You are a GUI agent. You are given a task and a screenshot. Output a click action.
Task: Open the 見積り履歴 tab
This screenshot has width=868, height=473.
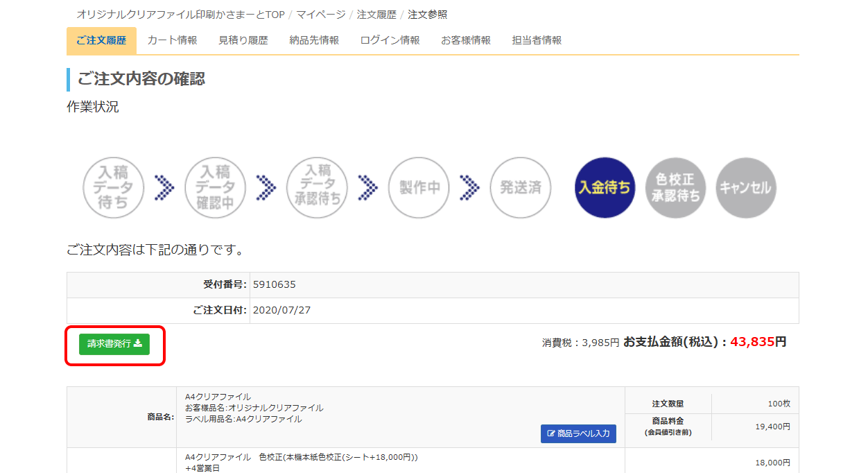243,40
